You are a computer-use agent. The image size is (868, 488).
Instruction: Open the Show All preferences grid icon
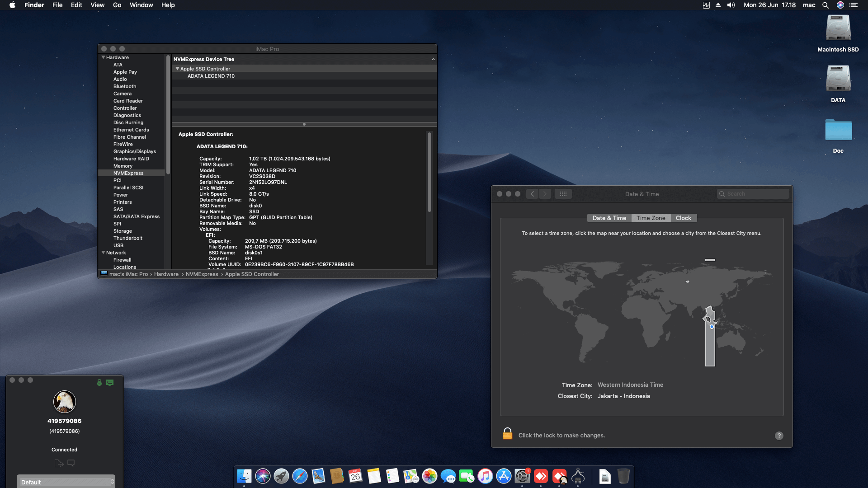[x=563, y=193]
